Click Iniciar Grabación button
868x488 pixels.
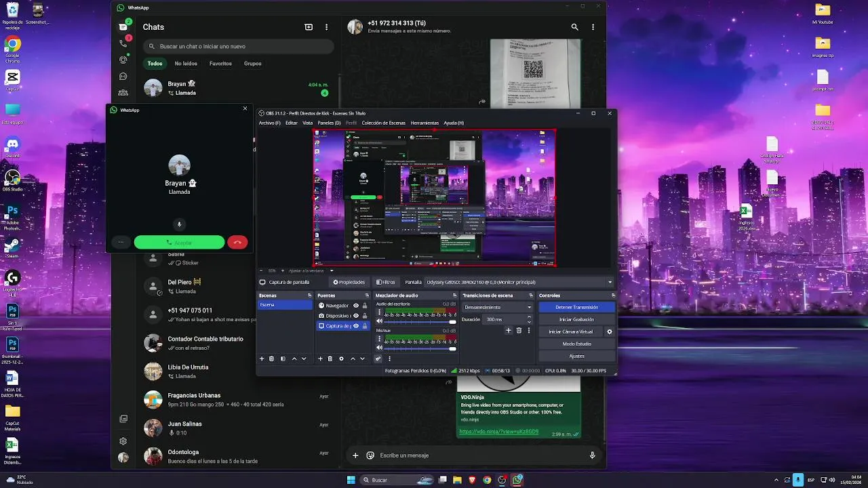(x=576, y=319)
